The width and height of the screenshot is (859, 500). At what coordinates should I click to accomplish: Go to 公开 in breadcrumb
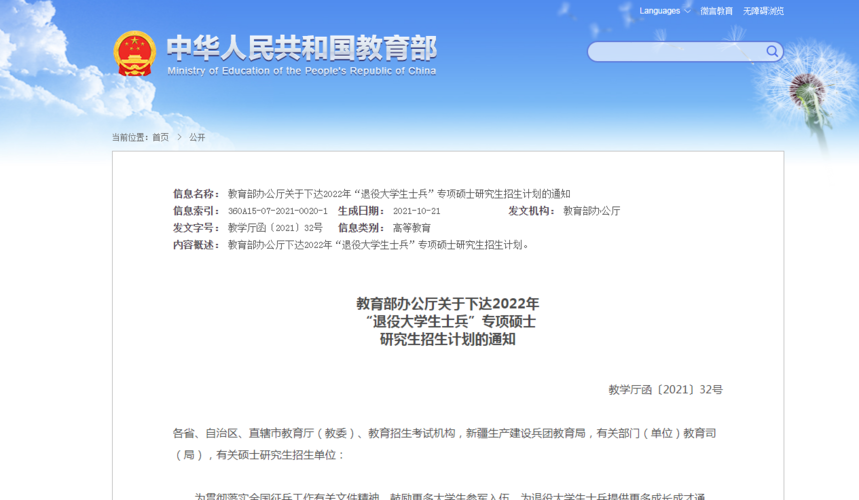click(197, 137)
